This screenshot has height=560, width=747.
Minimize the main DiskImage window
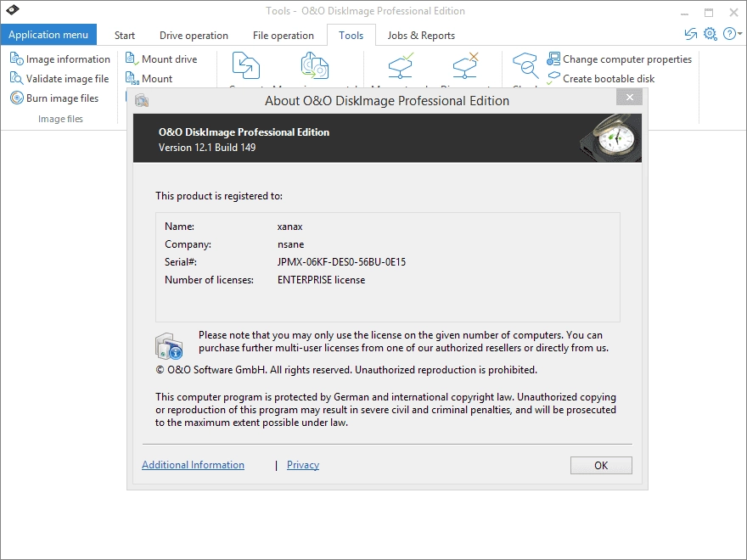point(684,13)
